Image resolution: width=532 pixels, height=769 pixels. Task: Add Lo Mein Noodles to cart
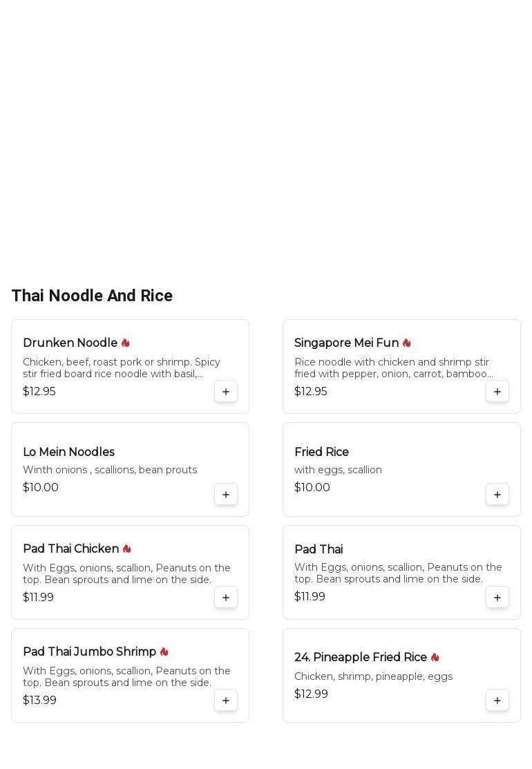(x=225, y=495)
